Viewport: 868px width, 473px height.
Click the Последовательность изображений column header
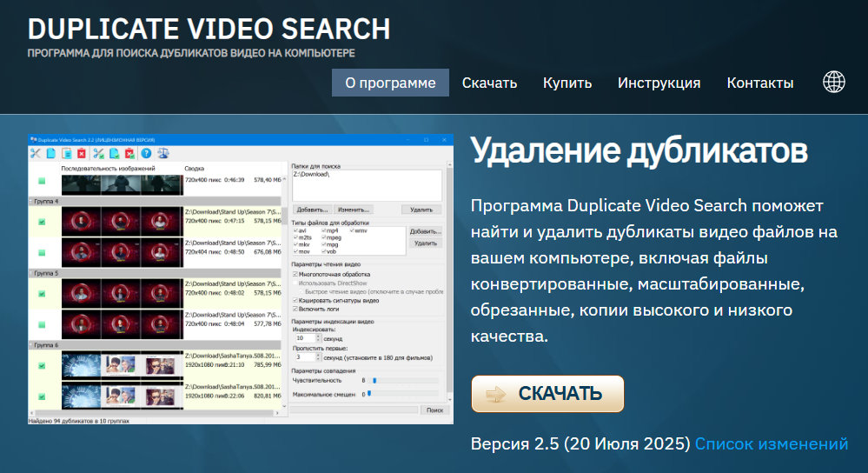[108, 169]
